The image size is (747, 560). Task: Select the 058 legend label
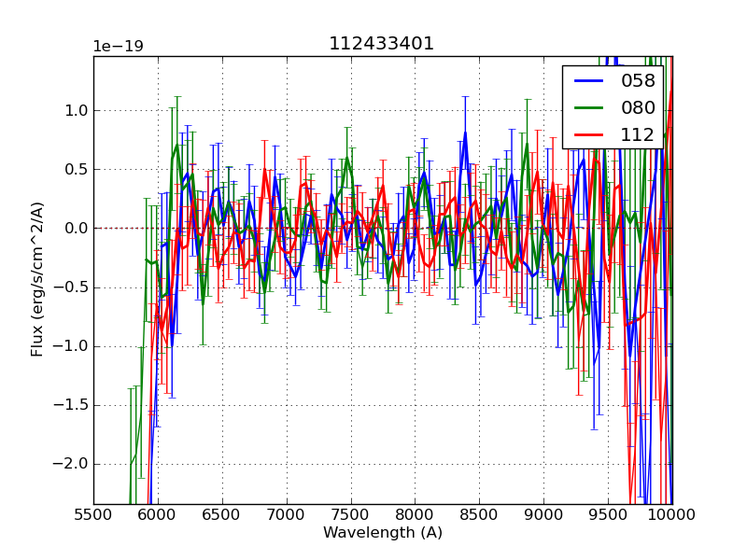coord(638,81)
